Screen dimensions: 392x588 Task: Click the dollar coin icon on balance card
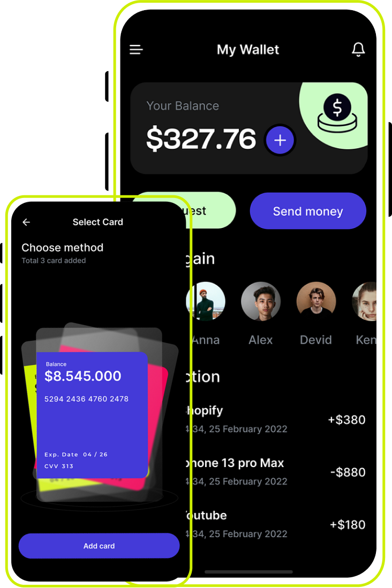(337, 113)
